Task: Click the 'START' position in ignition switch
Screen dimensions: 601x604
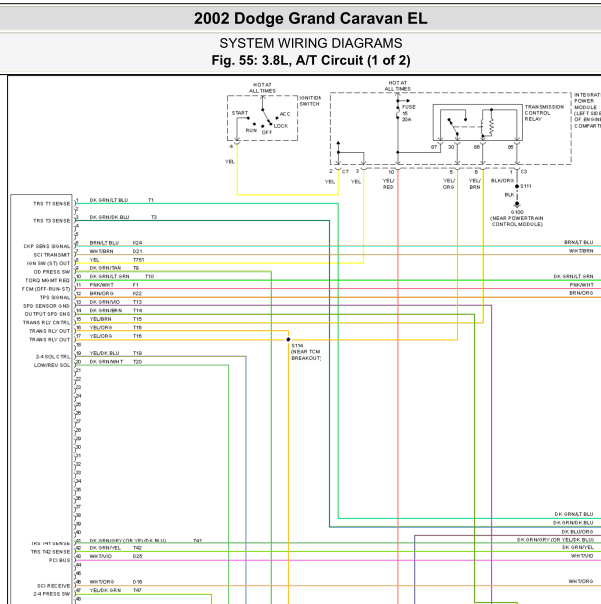Action: pyautogui.click(x=240, y=113)
